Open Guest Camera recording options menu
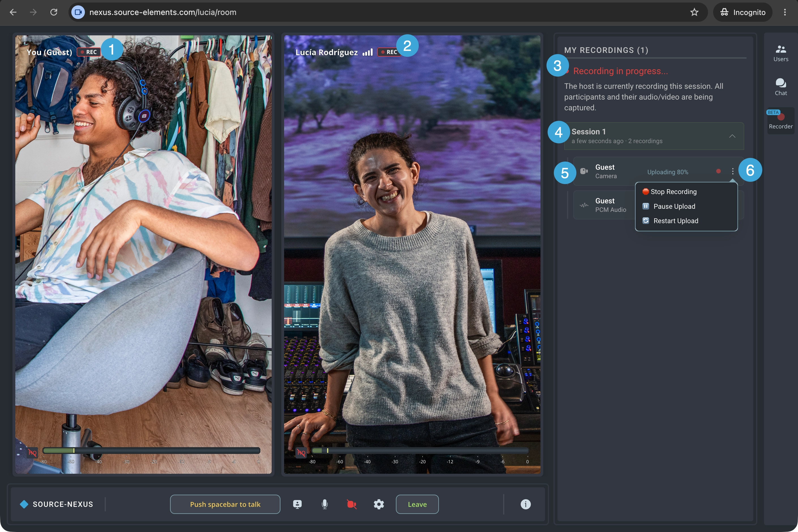798x532 pixels. pyautogui.click(x=732, y=171)
